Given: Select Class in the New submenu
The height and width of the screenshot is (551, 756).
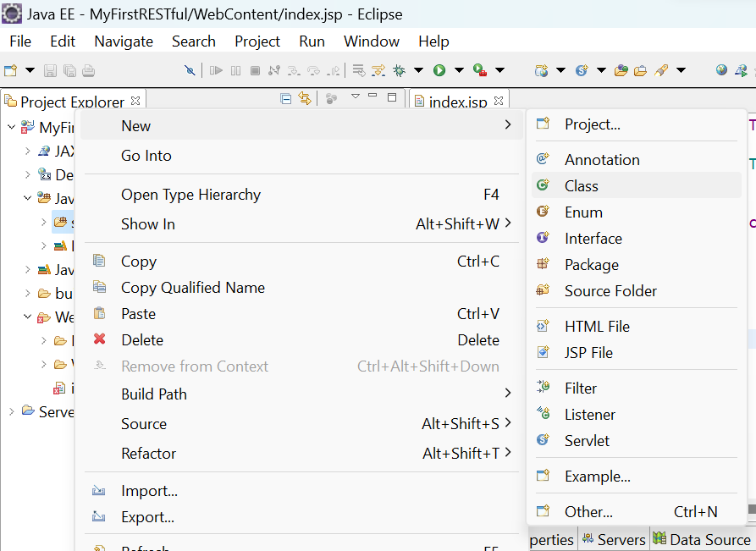Looking at the screenshot, I should click(x=637, y=185).
